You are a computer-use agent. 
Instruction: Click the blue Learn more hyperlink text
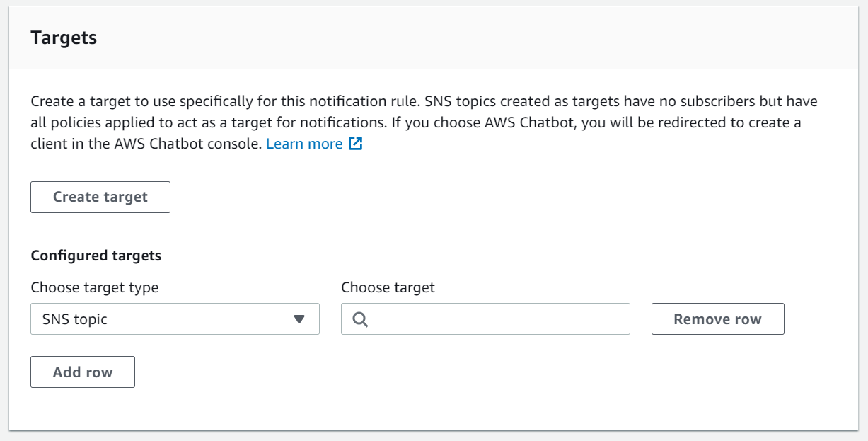click(304, 143)
